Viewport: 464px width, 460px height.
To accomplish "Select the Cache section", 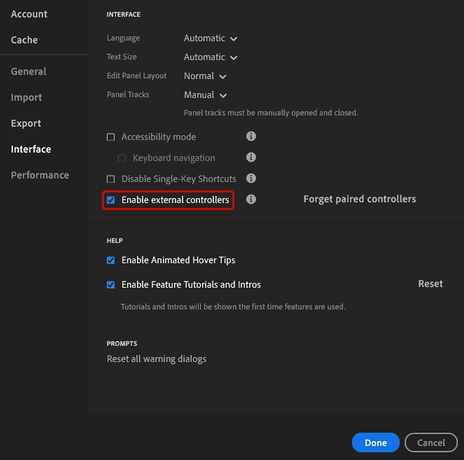I will pyautogui.click(x=24, y=40).
